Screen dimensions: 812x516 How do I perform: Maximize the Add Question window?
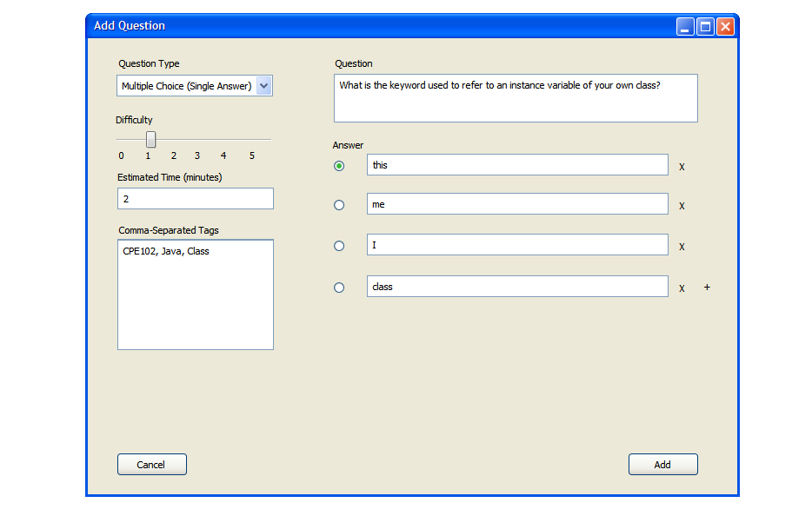[x=705, y=27]
